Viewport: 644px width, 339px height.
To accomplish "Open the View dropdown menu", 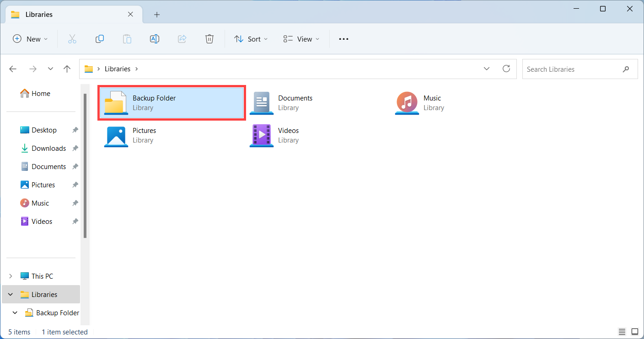I will pos(301,39).
